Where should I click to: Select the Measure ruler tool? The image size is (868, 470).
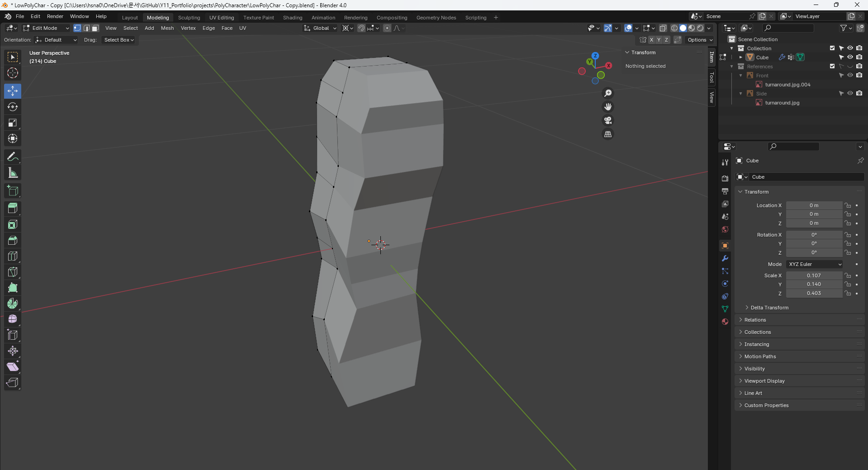click(13, 173)
